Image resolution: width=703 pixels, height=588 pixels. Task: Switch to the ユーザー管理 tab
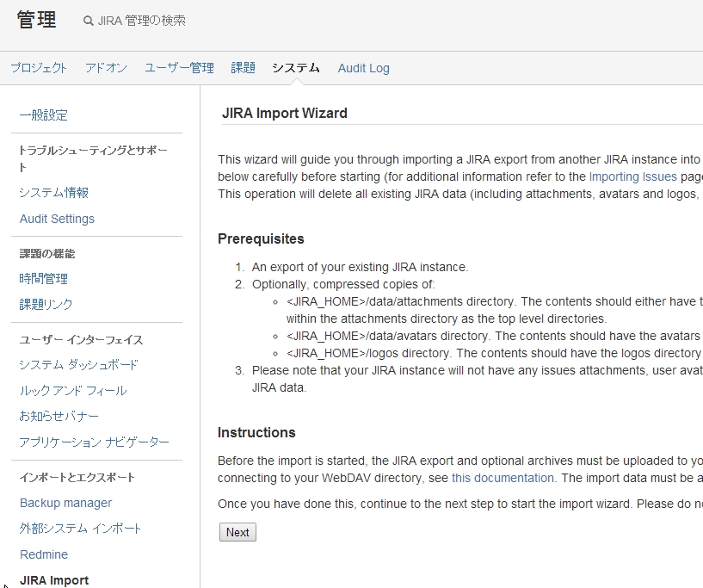179,68
